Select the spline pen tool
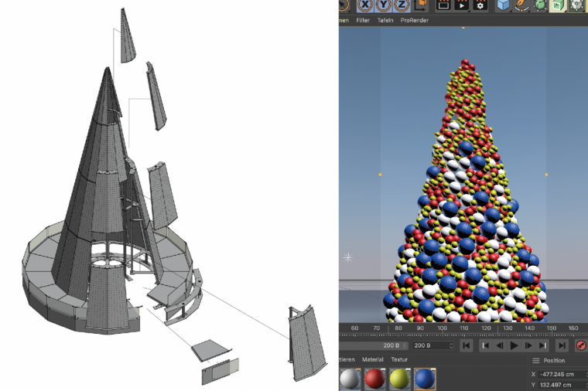 click(521, 5)
